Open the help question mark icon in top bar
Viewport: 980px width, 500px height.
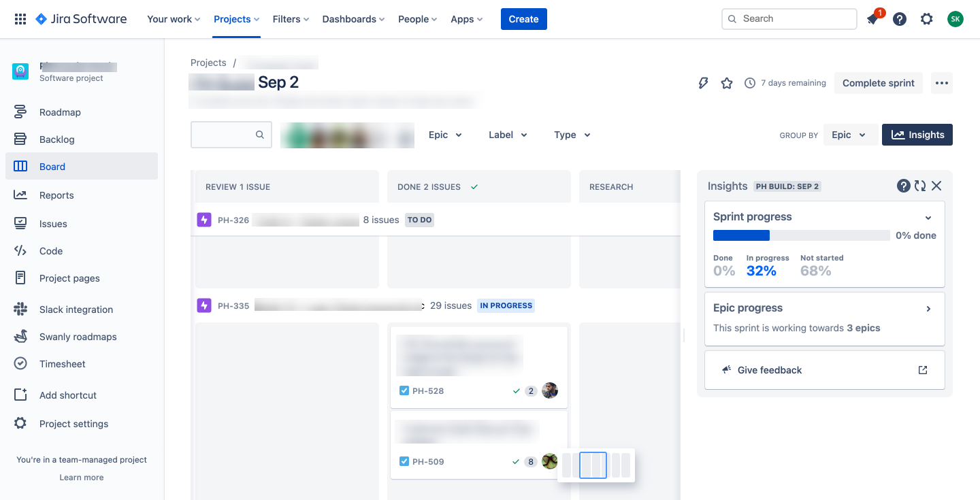point(900,19)
